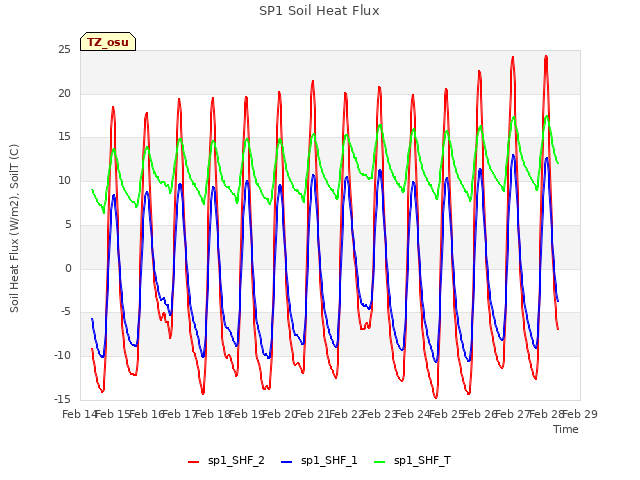Click the Feb 14 x-axis tick label
The width and height of the screenshot is (640, 480).
pyautogui.click(x=79, y=414)
